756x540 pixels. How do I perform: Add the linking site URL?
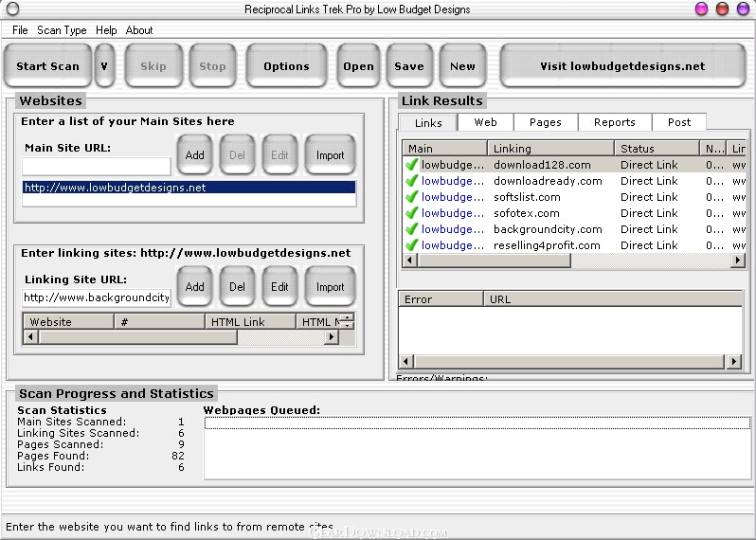pyautogui.click(x=195, y=286)
